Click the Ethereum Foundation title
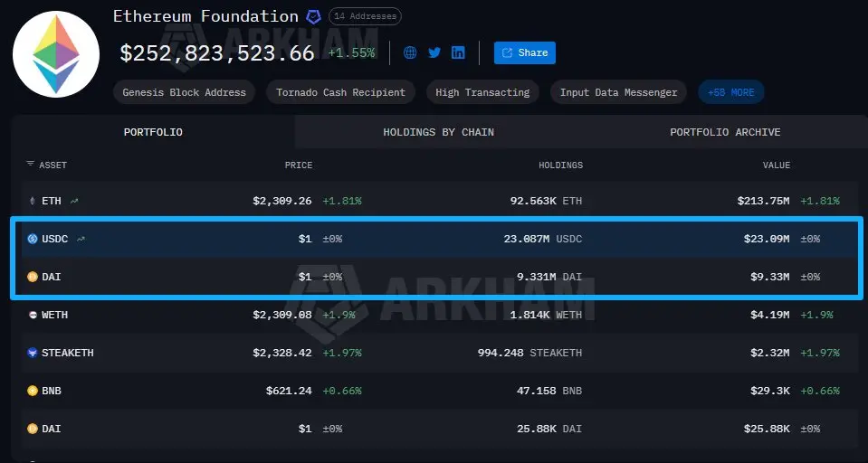This screenshot has height=463, width=868. point(206,16)
